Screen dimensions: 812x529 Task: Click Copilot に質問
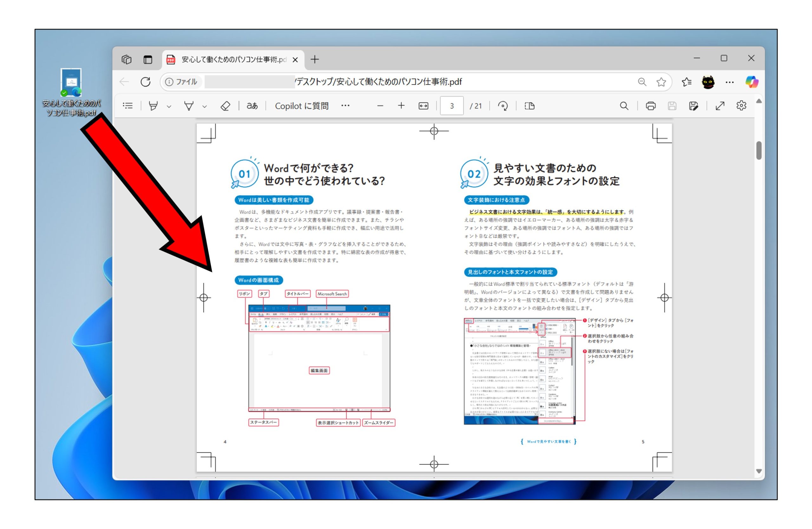tap(302, 106)
